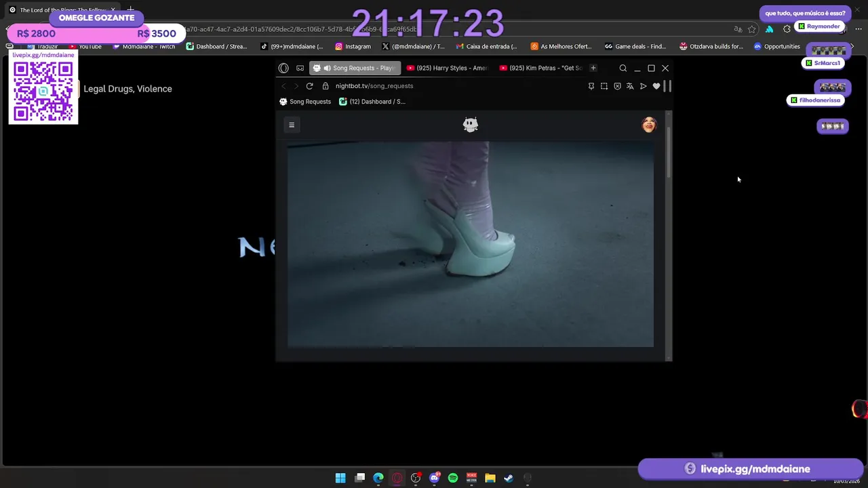Viewport: 868px width, 488px height.
Task: Open the Nightbot hamburger menu
Action: coord(292,125)
